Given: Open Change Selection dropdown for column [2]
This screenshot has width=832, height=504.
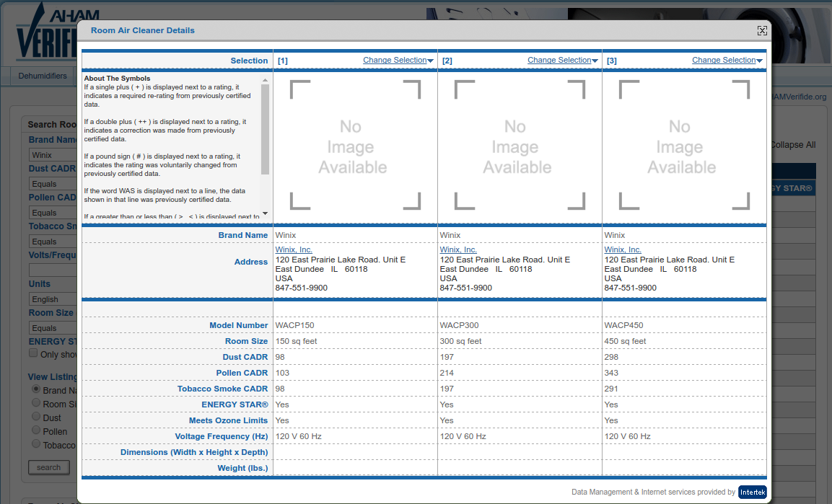Looking at the screenshot, I should pyautogui.click(x=562, y=61).
